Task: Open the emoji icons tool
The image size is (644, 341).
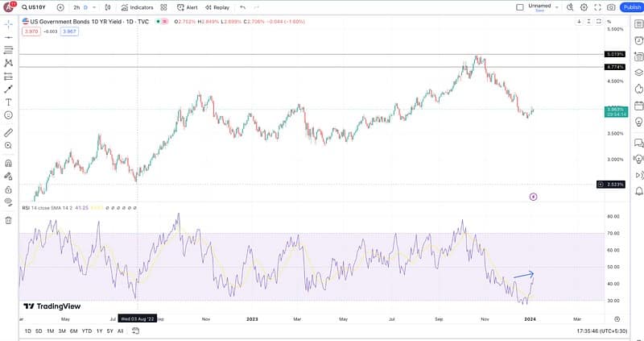Action: (8, 115)
